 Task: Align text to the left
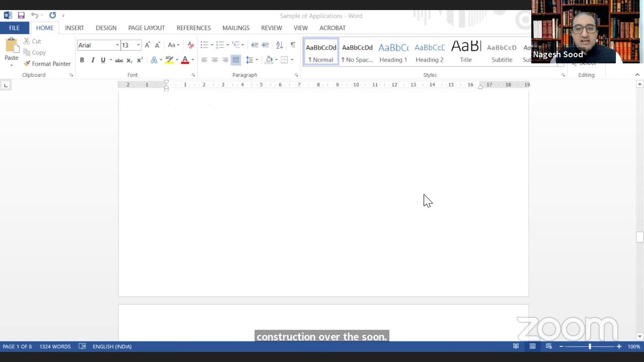pos(204,60)
